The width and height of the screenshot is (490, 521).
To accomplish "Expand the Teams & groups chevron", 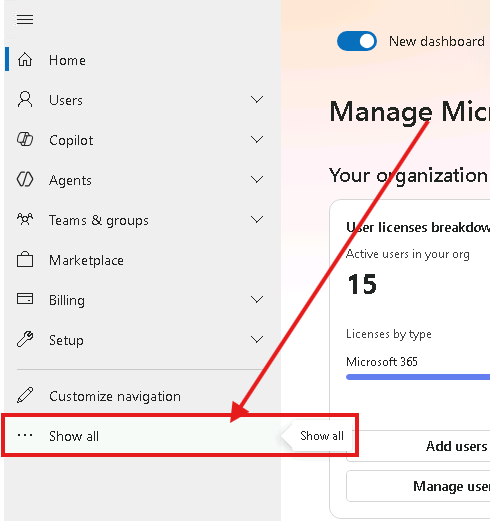I will click(x=257, y=219).
